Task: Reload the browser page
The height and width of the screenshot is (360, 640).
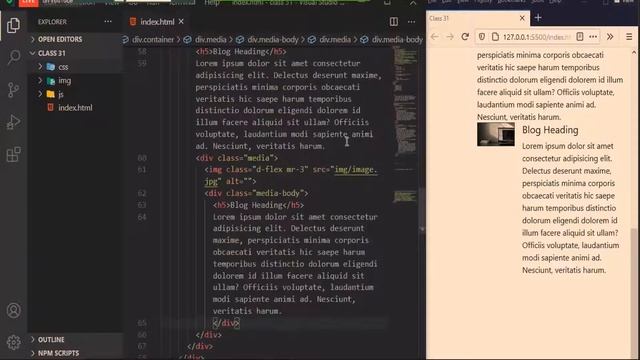Action: coord(465,37)
